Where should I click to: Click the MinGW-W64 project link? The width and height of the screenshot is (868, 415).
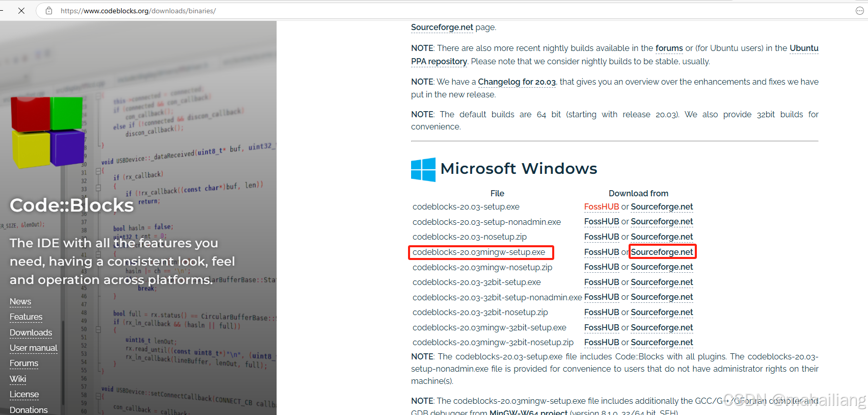[528, 412]
